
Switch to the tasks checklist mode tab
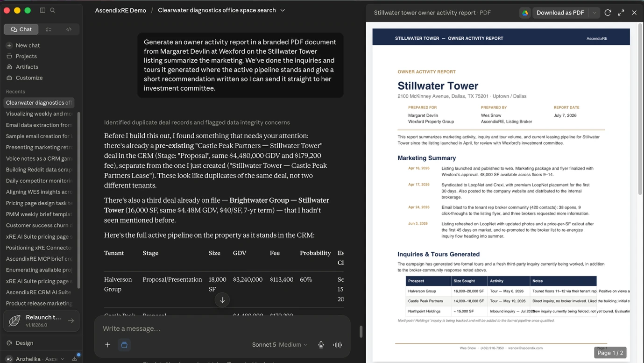[49, 29]
